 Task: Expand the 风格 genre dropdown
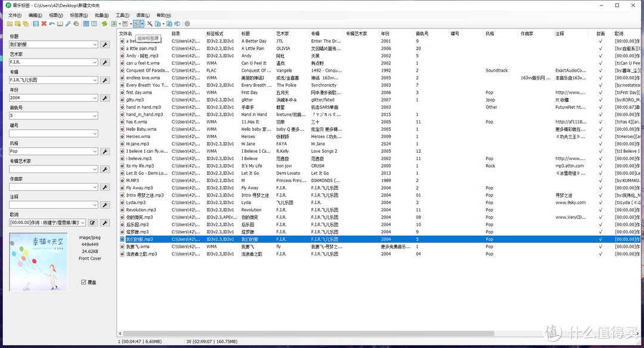click(95, 152)
